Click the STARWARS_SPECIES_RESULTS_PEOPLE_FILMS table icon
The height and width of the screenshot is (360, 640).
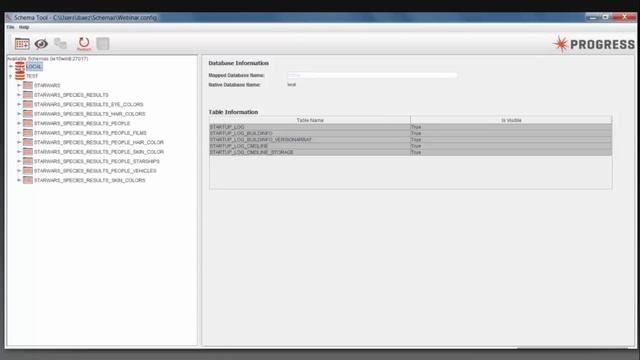28,133
